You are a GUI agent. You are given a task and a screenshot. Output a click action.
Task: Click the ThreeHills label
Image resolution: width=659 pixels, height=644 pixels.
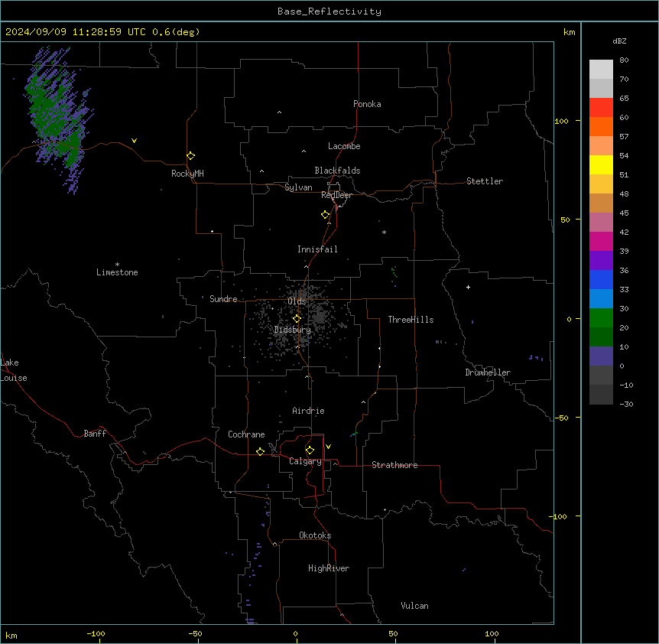tap(411, 320)
